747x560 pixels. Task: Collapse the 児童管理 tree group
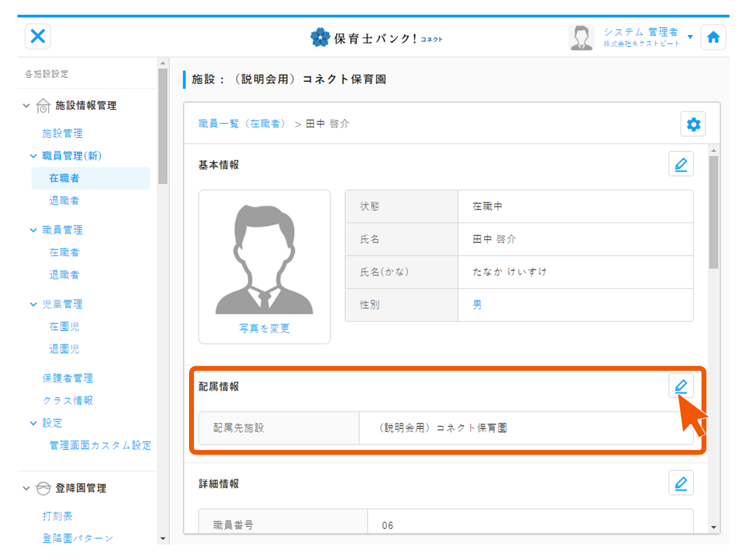pyautogui.click(x=33, y=304)
